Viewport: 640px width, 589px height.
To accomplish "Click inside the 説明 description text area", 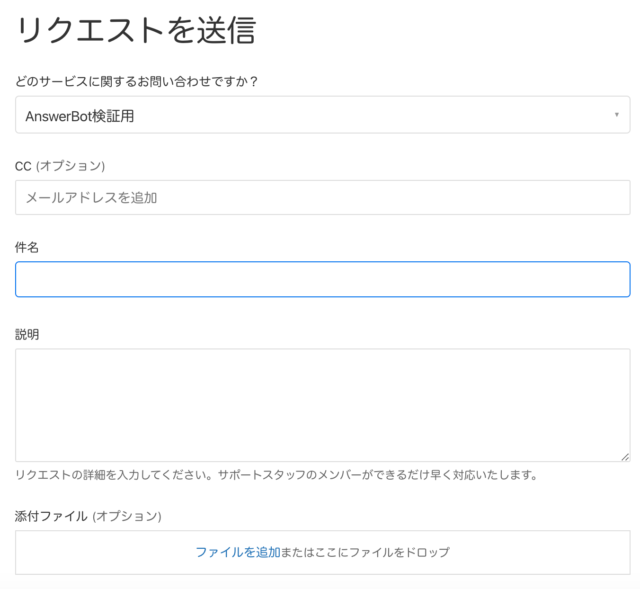I will coord(322,405).
